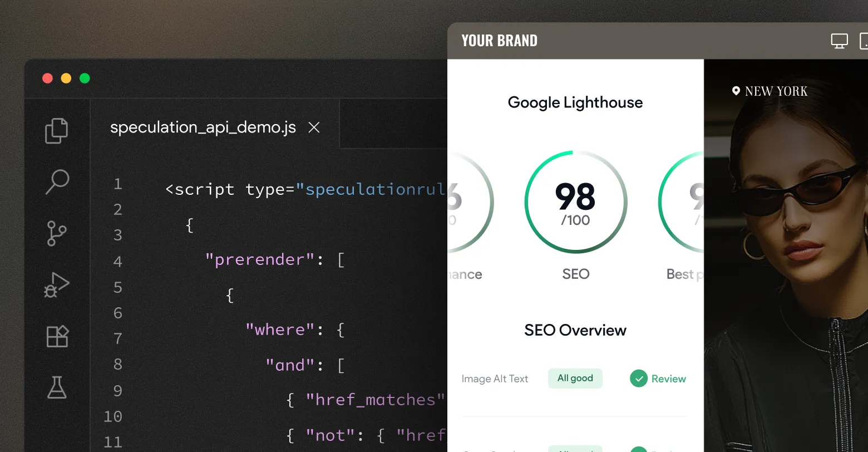Close the speculation_api_demo.js tab with its X
The image size is (868, 452).
314,127
